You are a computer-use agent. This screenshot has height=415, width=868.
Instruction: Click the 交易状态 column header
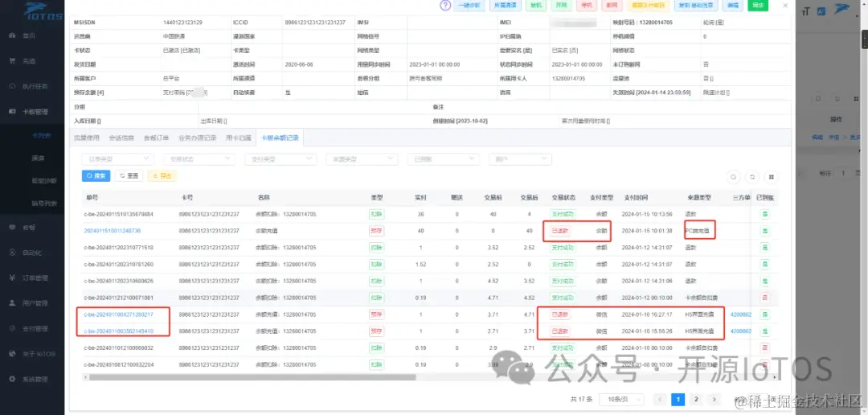[x=563, y=198]
